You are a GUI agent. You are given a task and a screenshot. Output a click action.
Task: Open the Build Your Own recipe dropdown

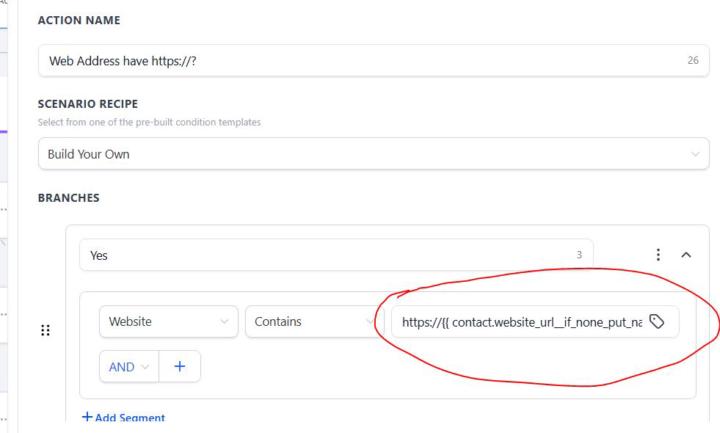pos(372,153)
